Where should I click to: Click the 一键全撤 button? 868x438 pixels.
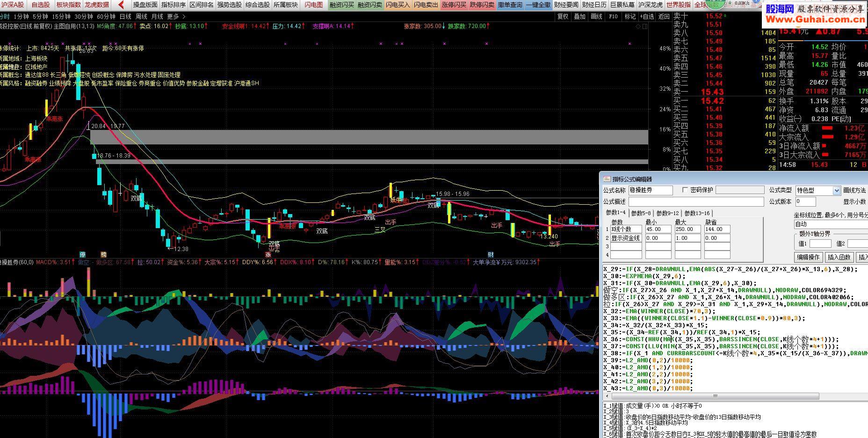[x=538, y=5]
